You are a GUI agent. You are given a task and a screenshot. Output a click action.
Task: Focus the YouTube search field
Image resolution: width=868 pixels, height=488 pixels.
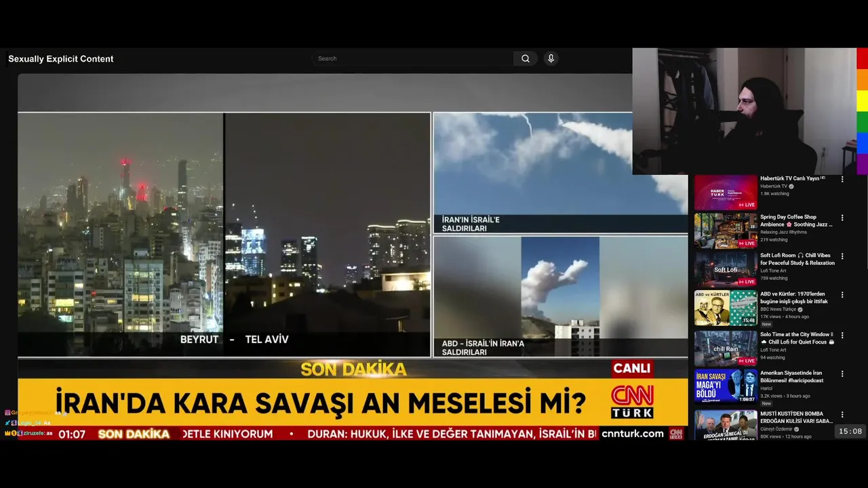point(412,58)
